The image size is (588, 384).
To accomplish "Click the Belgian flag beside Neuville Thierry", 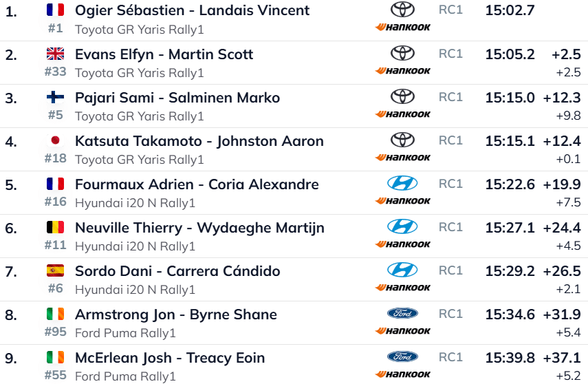I will 55,227.
